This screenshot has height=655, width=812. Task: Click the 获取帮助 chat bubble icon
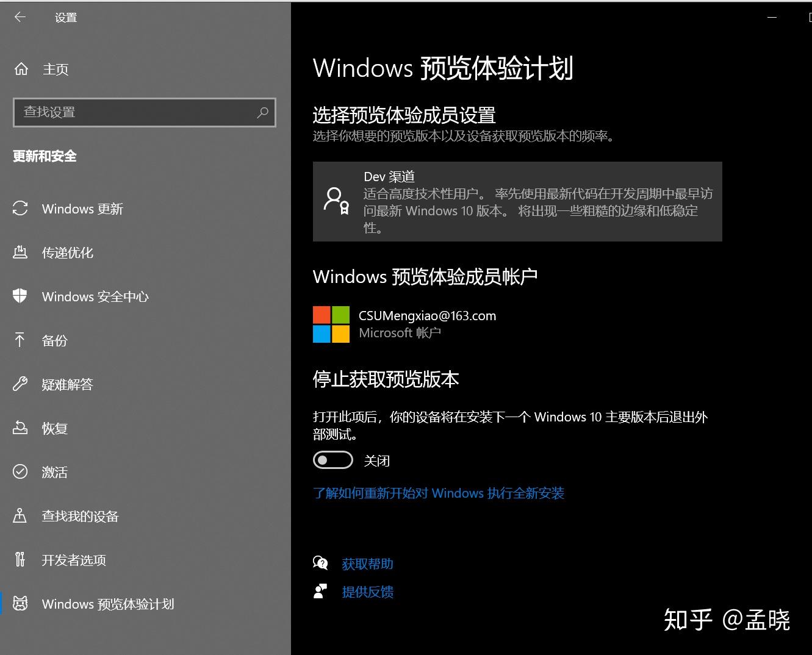coord(320,563)
